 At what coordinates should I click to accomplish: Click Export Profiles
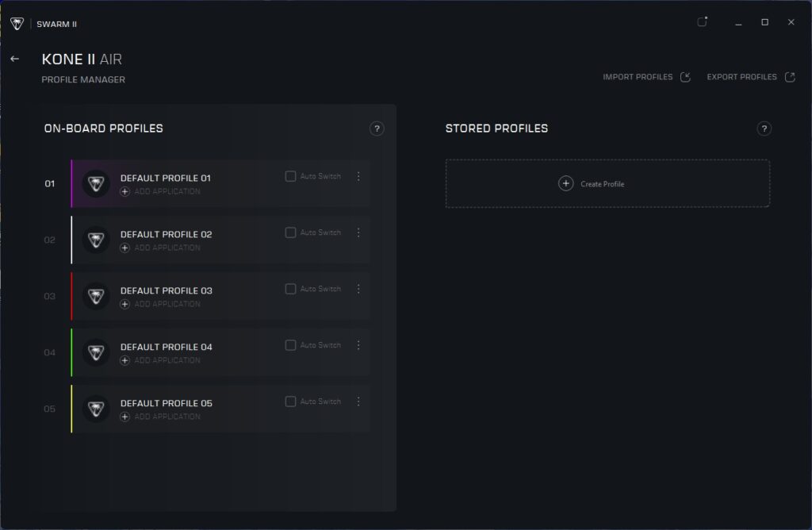tap(750, 77)
